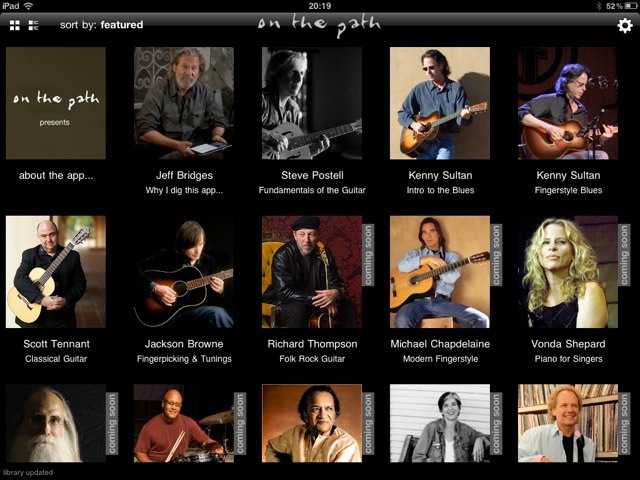Open Kenny Sultan Fingerstyle Blues lesson
Screen dimensions: 640x480
(x=568, y=103)
